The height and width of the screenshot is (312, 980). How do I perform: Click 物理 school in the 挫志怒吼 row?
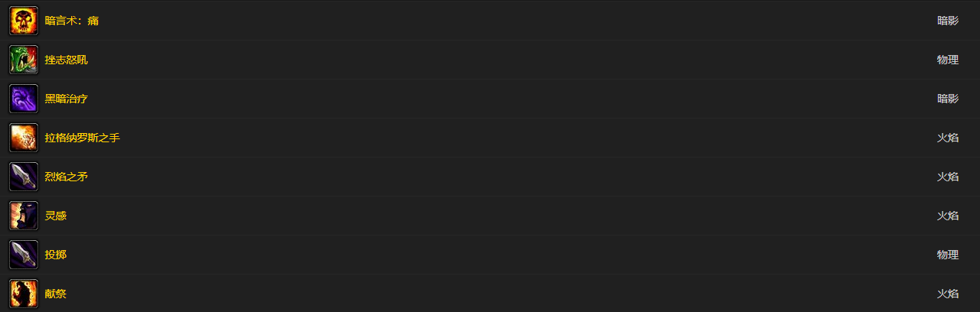pos(948,60)
